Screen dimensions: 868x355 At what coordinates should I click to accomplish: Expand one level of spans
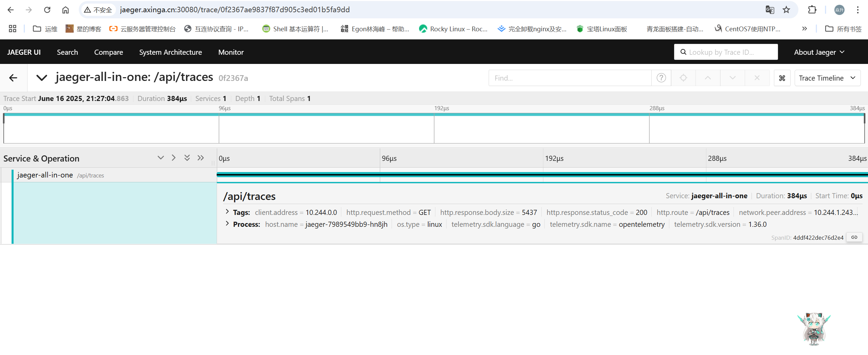click(161, 158)
